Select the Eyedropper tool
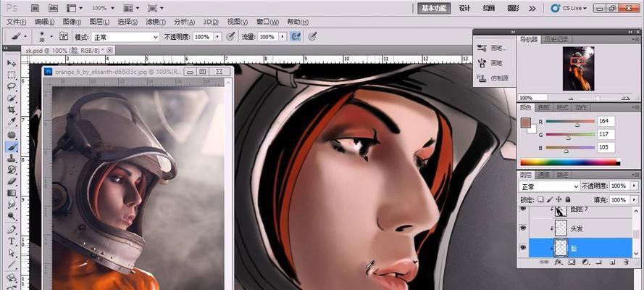644x290 pixels. pyautogui.click(x=12, y=121)
